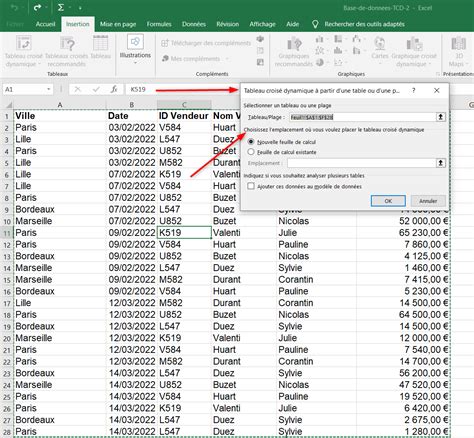Click the Undo arrow in the quick access toolbar
The width and height of the screenshot is (474, 438).
click(x=14, y=8)
